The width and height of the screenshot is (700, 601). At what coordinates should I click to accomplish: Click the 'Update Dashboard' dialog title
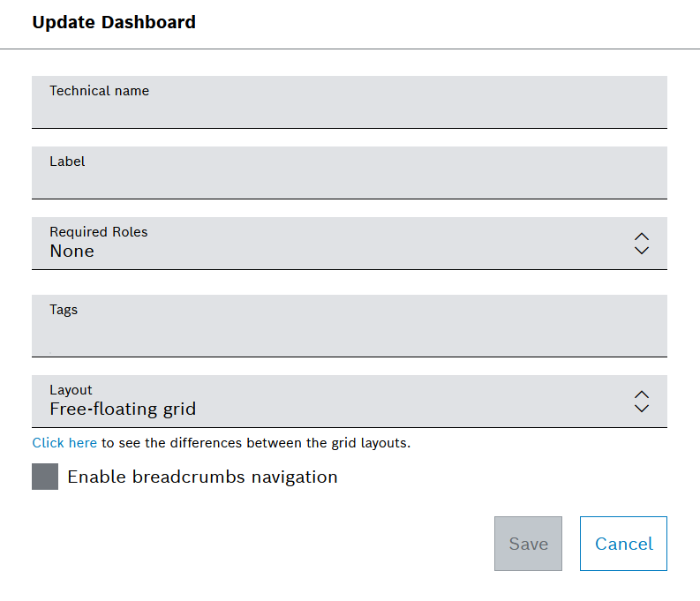pos(114,22)
